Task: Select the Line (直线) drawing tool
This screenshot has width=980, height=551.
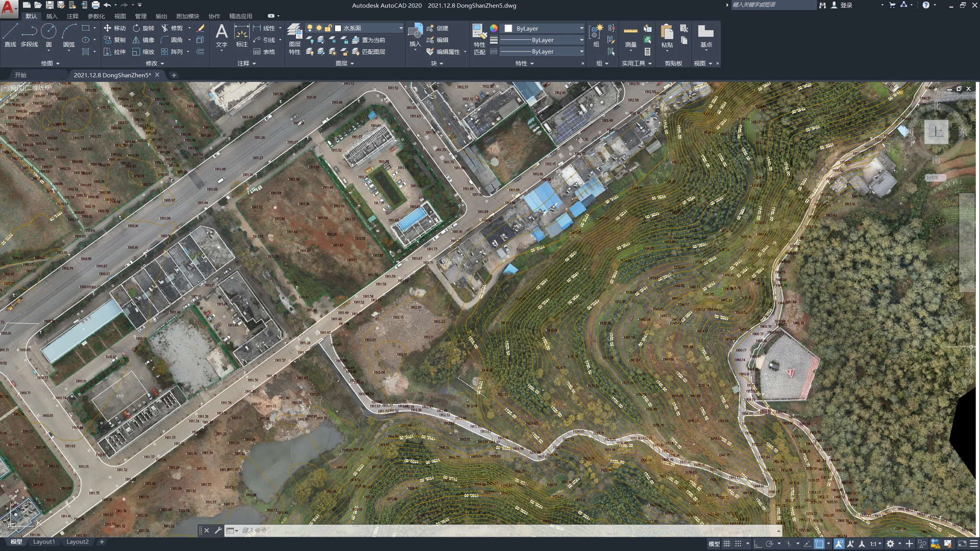Action: coord(10,36)
